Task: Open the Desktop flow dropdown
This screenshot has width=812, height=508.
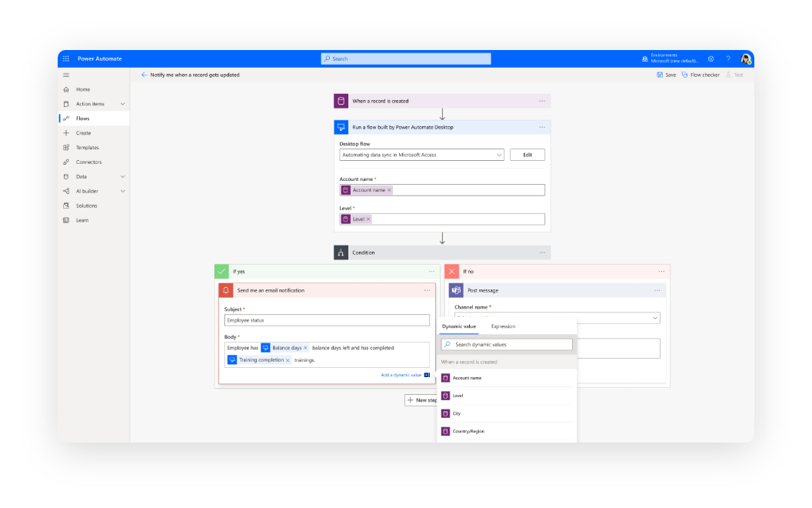Action: 421,155
